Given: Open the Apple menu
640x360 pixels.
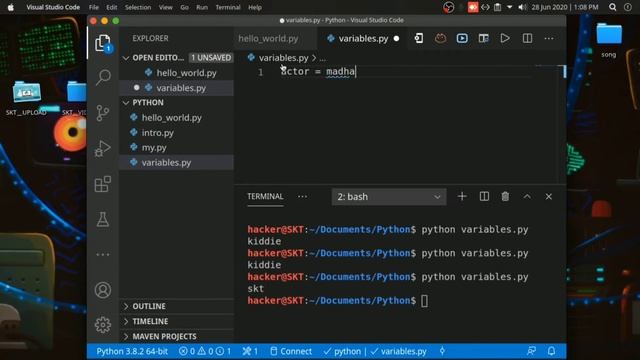Looking at the screenshot, I should pos(11,7).
